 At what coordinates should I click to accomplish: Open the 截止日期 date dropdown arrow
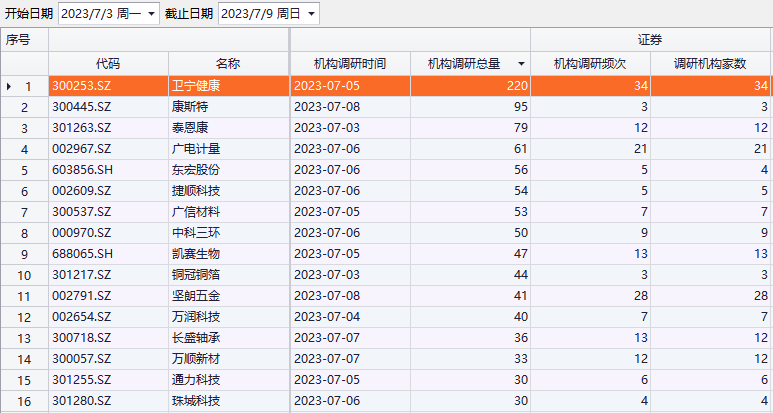click(310, 14)
